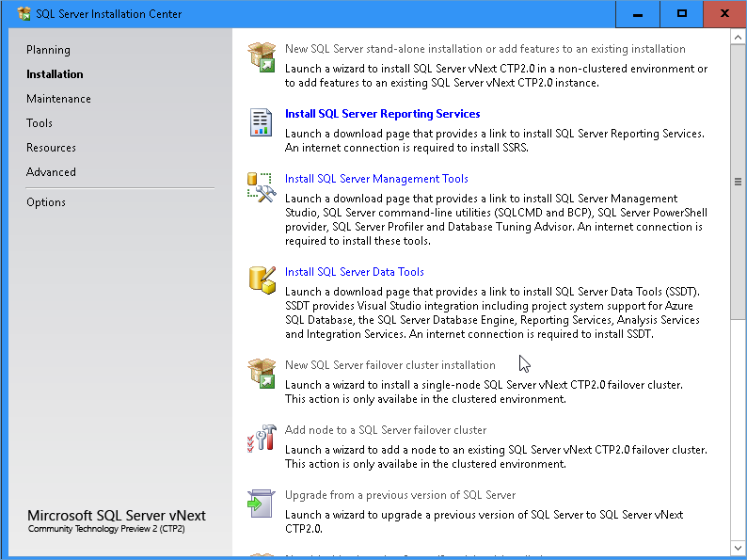Click "Mircrosoft SQL Server vNext" branding text
The image size is (747, 560).
pyautogui.click(x=117, y=515)
